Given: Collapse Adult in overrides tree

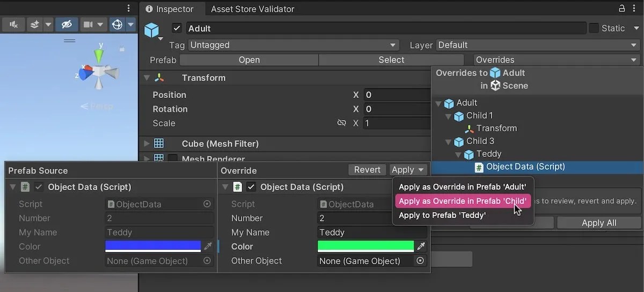Looking at the screenshot, I should pos(438,103).
